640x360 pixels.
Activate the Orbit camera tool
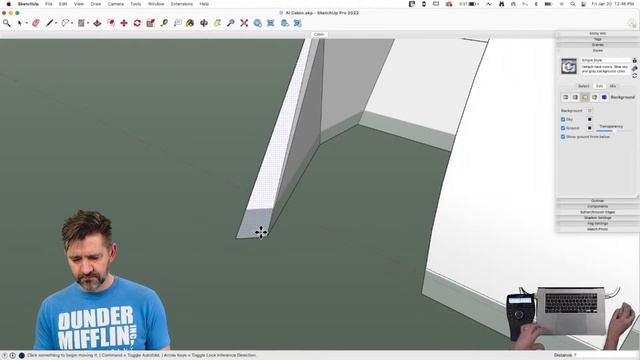click(204, 23)
